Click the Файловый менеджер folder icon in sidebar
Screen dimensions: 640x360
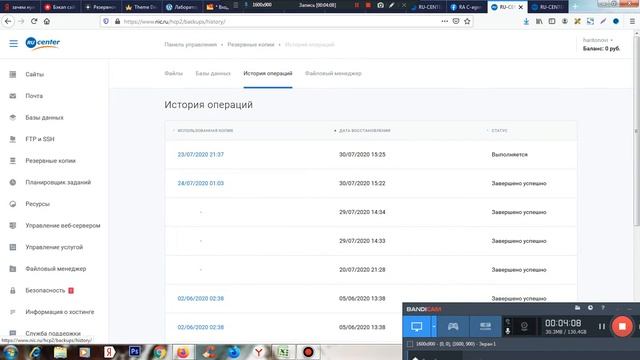coord(13,269)
